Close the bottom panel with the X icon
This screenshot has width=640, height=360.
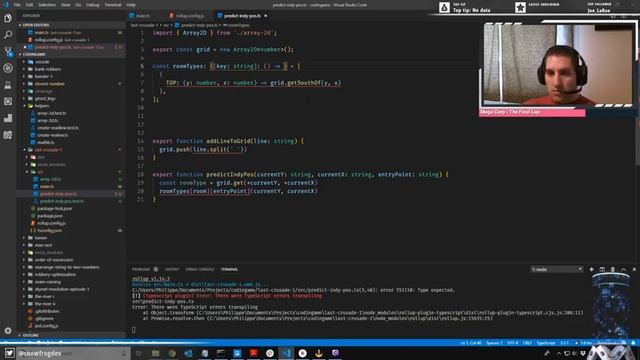[634, 269]
